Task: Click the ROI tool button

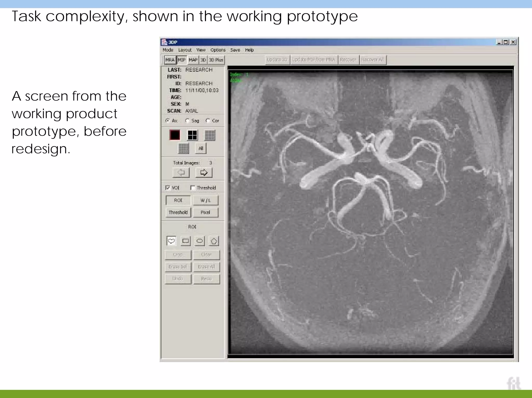Action: [178, 200]
